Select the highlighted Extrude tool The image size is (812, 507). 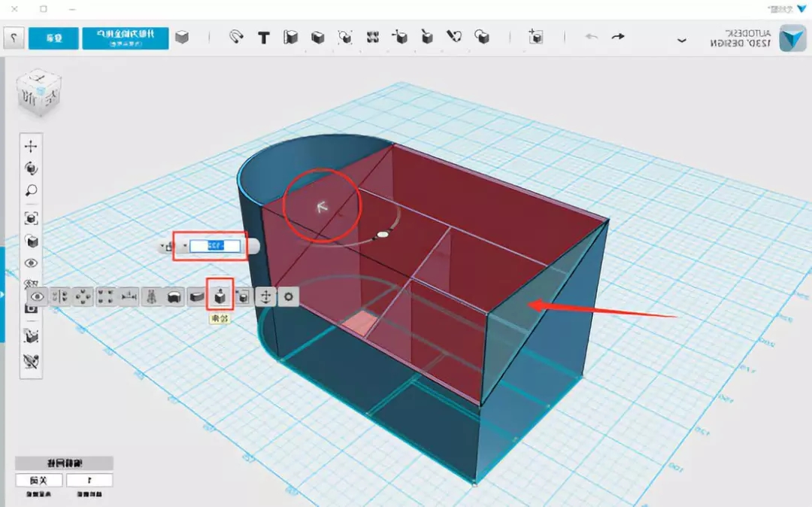(x=220, y=296)
